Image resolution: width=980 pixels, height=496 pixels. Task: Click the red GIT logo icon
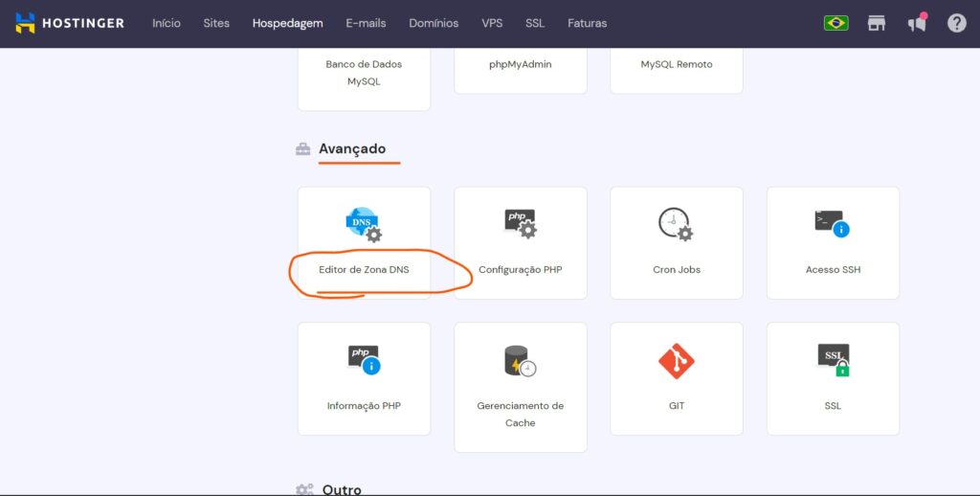[677, 361]
